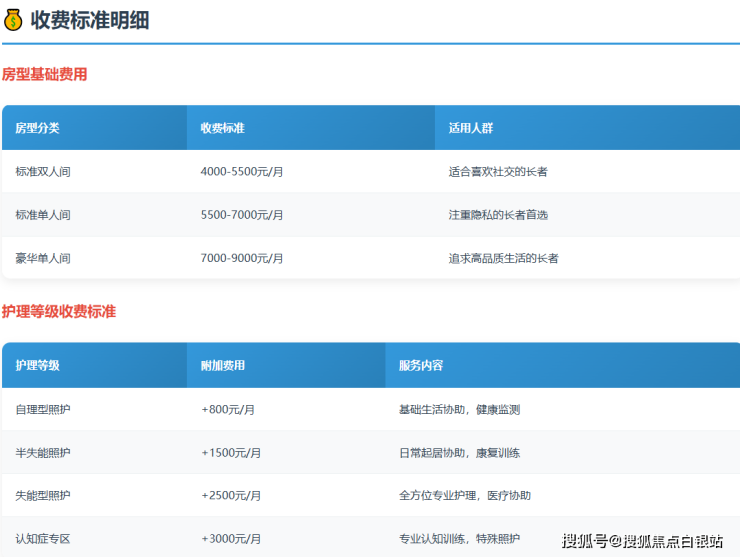The height and width of the screenshot is (557, 740).
Task: Click the 护理等级 column header
Action: (37, 366)
